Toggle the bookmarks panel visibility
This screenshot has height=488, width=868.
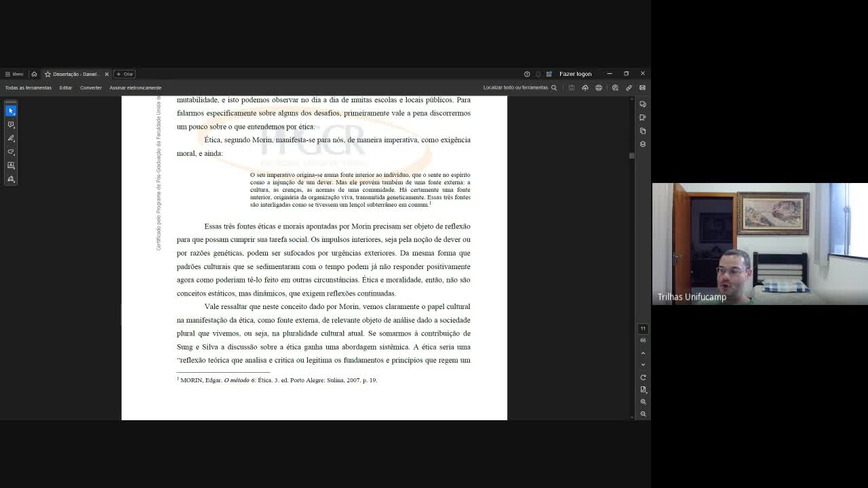[x=643, y=117]
